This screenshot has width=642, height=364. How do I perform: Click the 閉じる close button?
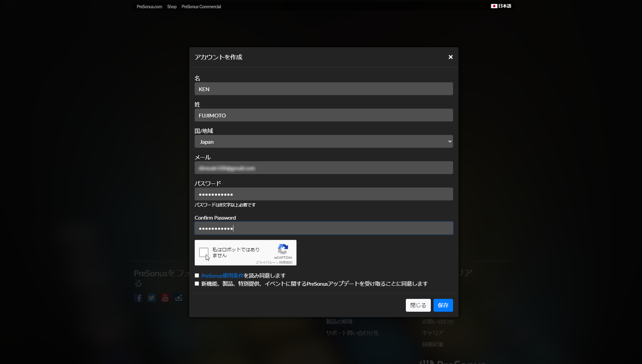tap(418, 305)
